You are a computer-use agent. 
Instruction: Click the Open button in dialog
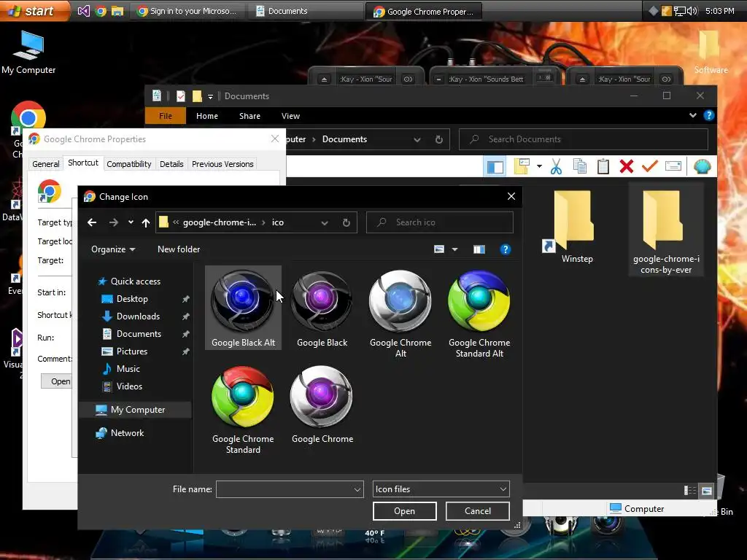(404, 511)
